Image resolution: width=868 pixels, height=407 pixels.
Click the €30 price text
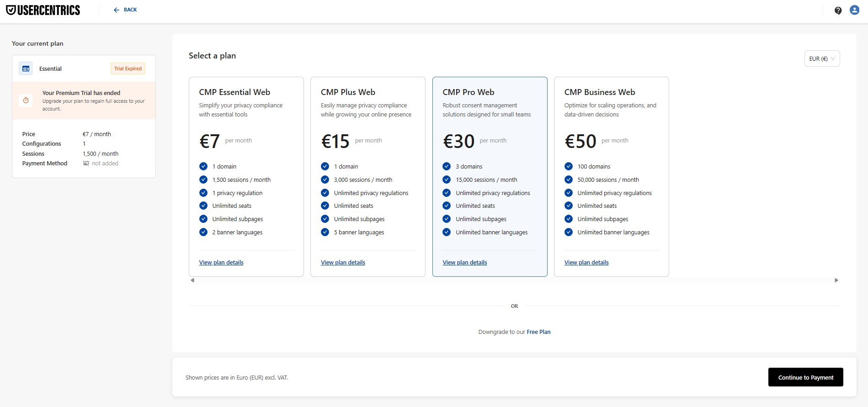[x=458, y=141]
